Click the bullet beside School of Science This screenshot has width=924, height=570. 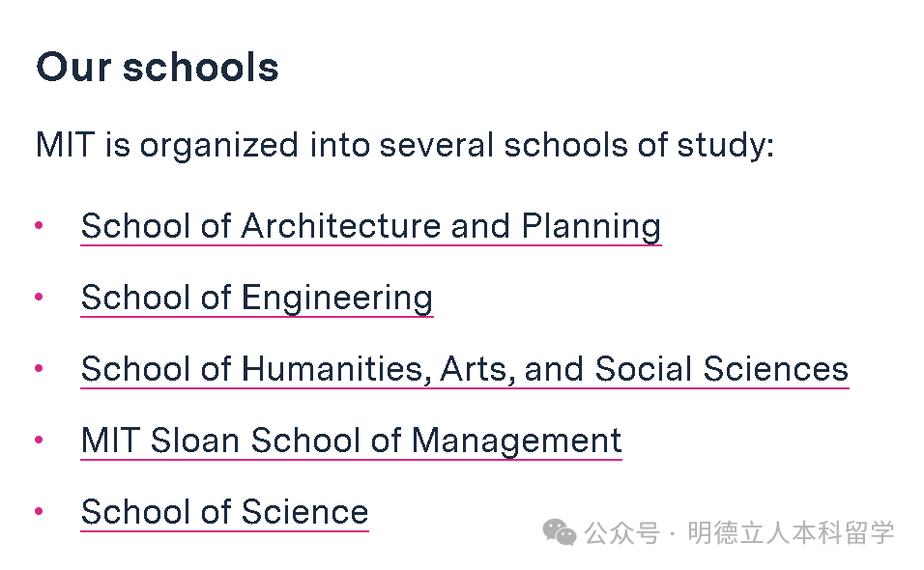pos(40,512)
